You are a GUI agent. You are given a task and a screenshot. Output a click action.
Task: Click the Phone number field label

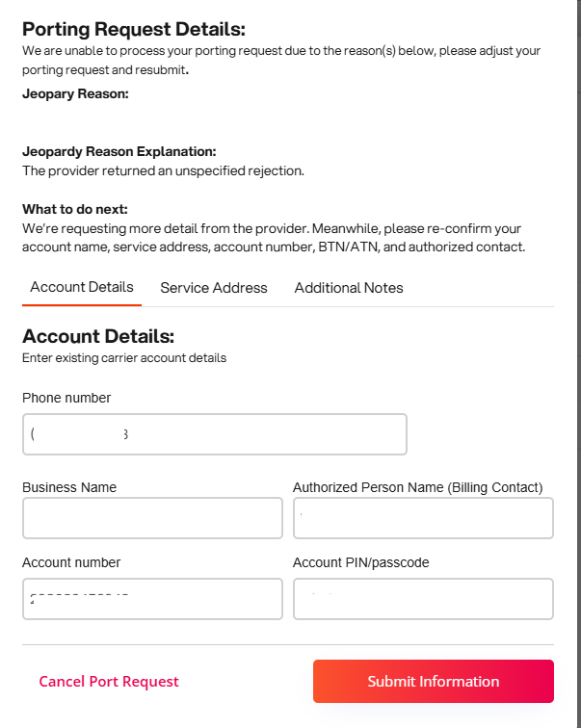(x=66, y=398)
